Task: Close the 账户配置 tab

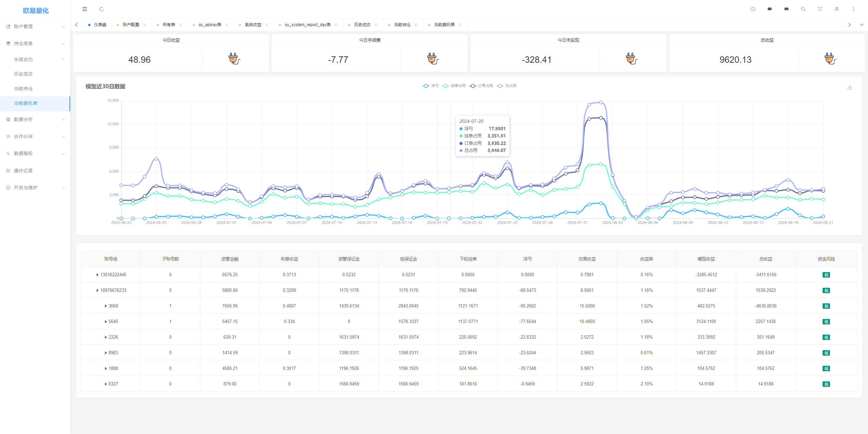Action: (x=144, y=25)
